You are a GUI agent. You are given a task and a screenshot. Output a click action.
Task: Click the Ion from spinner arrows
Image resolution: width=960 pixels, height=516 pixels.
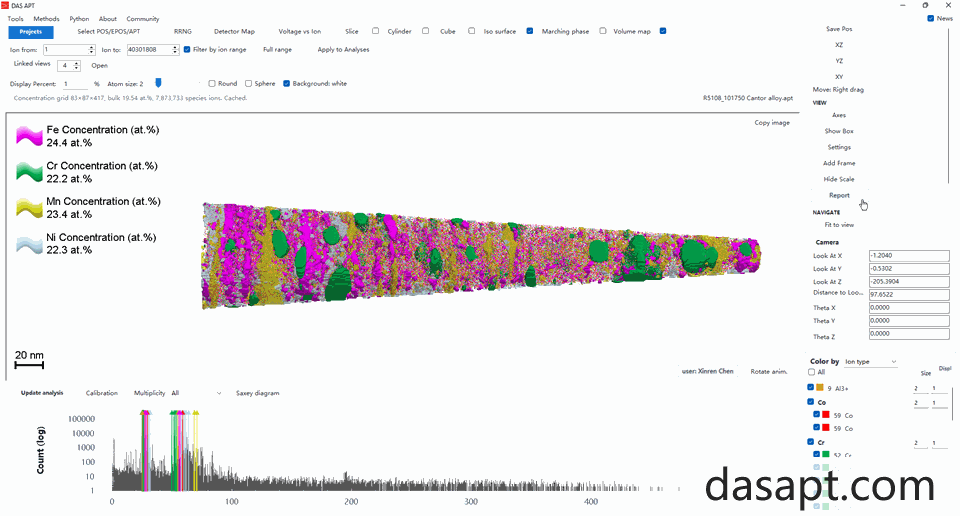pos(92,50)
